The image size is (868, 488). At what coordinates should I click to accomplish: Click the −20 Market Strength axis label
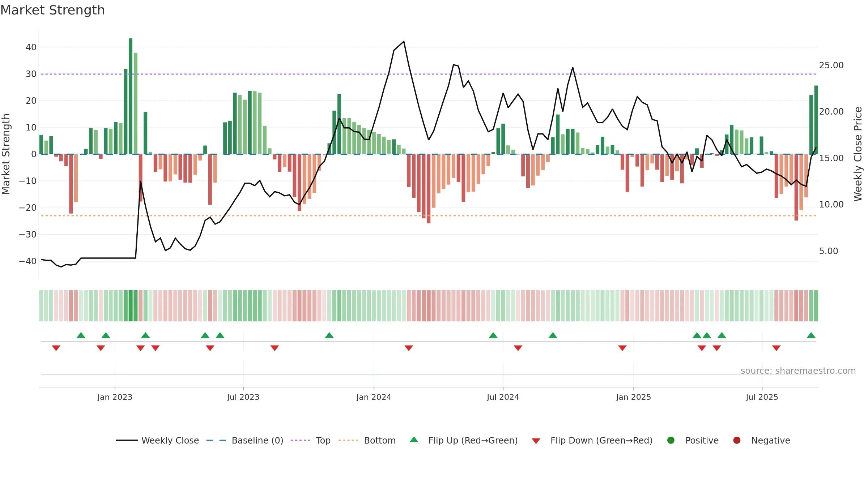(x=28, y=207)
